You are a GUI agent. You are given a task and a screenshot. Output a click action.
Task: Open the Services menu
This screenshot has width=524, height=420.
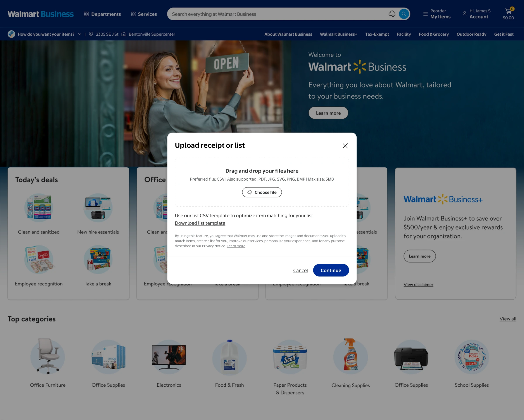[144, 14]
